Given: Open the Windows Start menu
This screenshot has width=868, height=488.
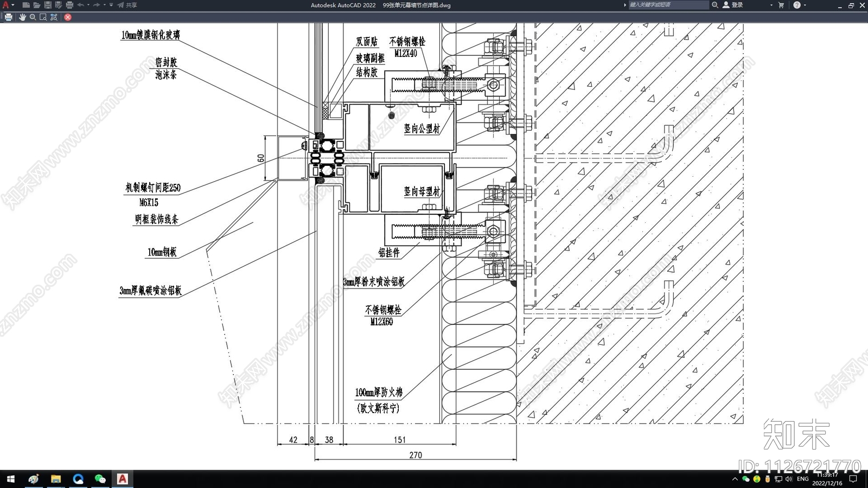Looking at the screenshot, I should click(x=10, y=479).
